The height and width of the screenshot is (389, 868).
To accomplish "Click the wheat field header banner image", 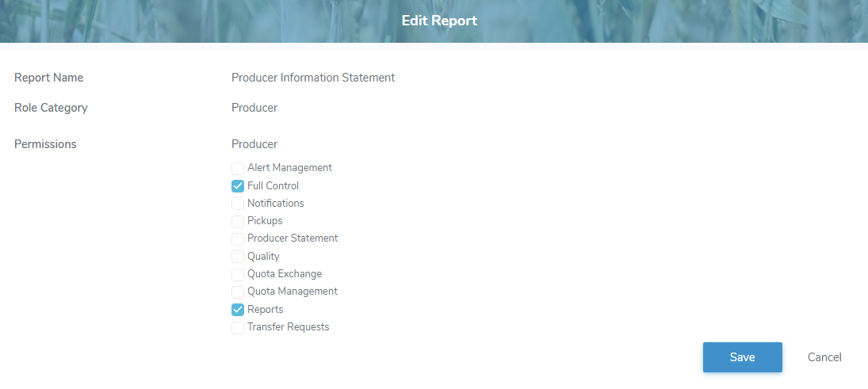I will 159,21.
